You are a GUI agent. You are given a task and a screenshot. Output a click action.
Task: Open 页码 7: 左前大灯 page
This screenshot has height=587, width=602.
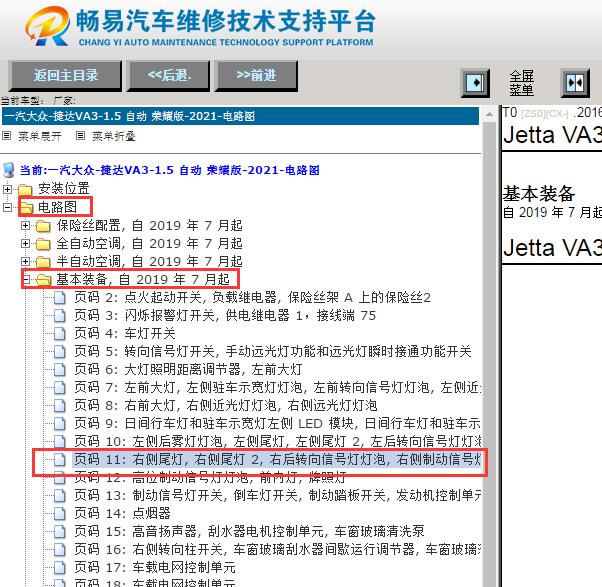pyautogui.click(x=277, y=387)
